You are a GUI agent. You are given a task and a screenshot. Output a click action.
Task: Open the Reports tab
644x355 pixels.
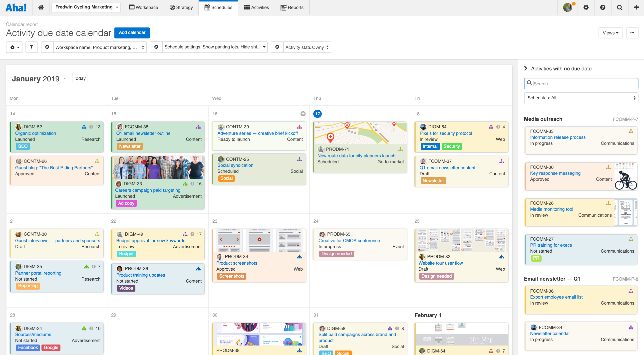point(292,7)
